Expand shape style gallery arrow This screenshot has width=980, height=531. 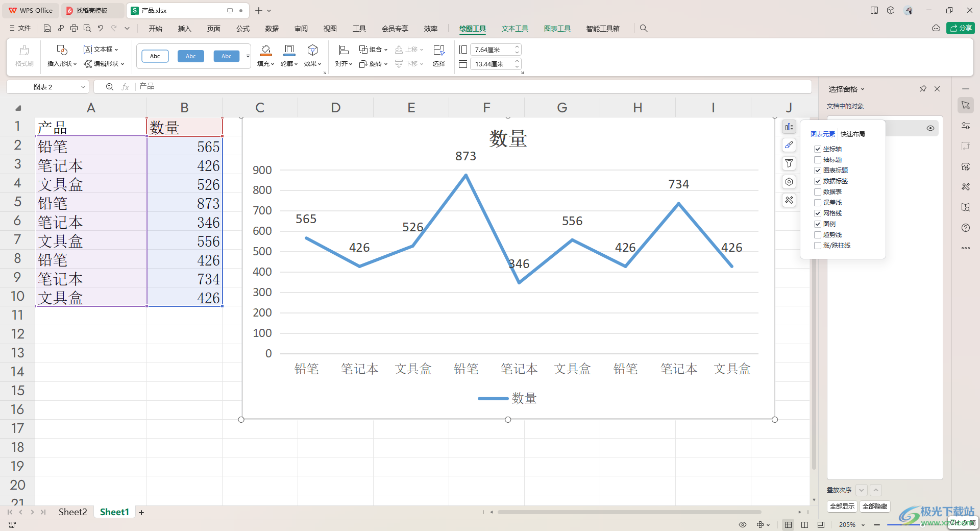tap(248, 56)
